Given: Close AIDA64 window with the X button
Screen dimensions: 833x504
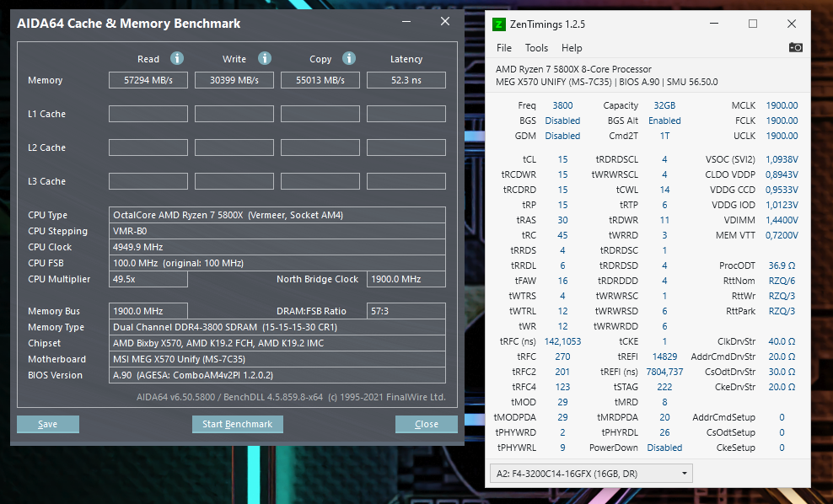Looking at the screenshot, I should pyautogui.click(x=445, y=21).
